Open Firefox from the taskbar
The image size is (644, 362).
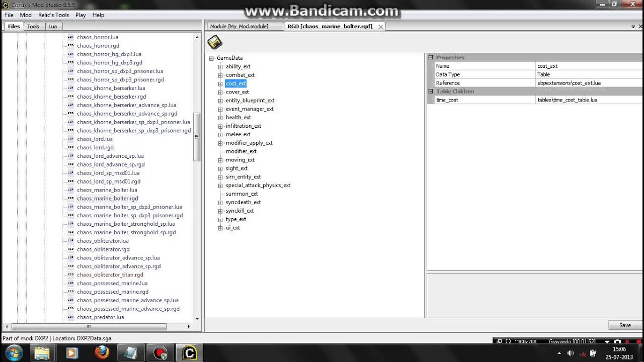102,352
